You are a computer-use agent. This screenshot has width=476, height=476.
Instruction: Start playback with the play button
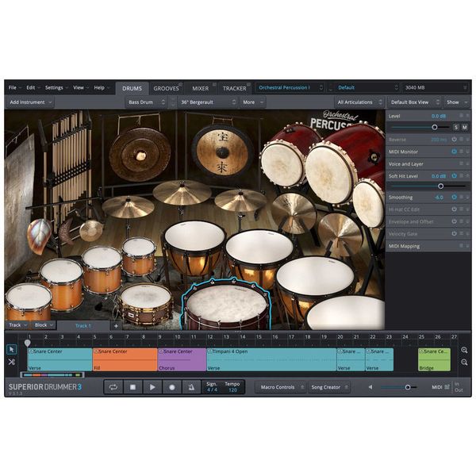pos(152,387)
